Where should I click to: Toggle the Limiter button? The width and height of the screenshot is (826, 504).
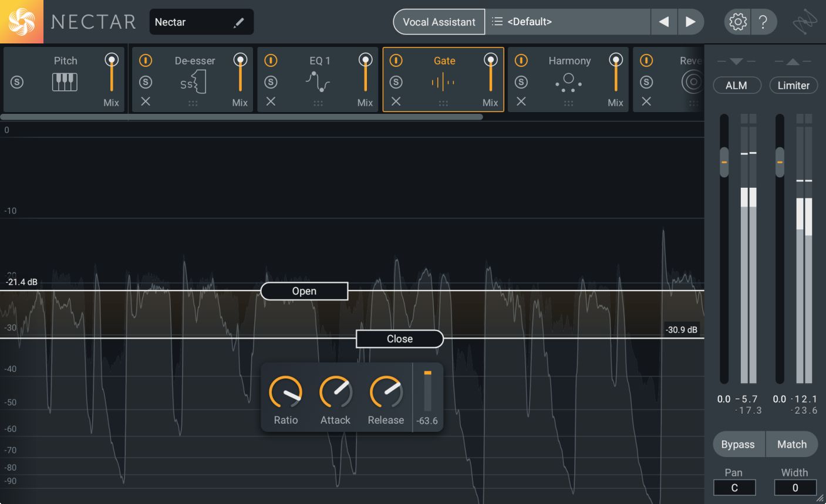[x=793, y=85]
